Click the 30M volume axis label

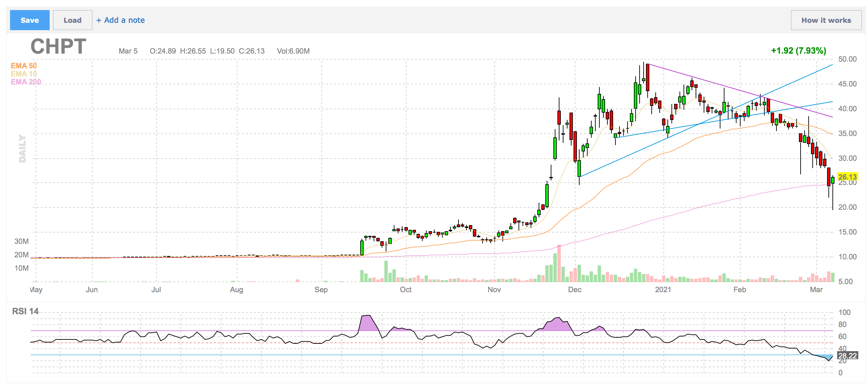(21, 241)
